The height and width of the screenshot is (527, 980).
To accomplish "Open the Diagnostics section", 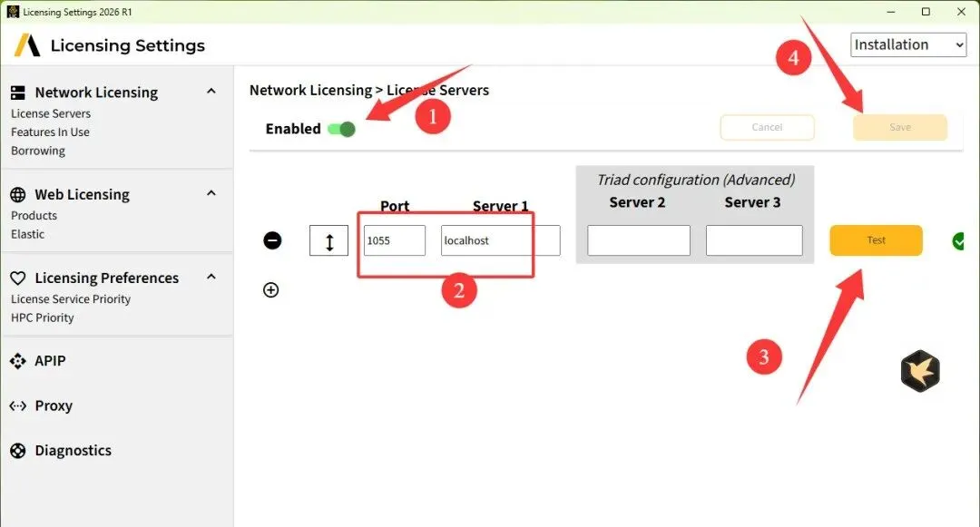I will pyautogui.click(x=73, y=451).
